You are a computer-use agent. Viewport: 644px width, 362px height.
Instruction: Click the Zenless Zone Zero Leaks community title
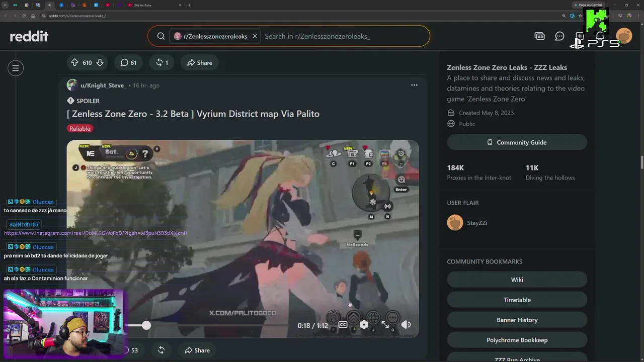pyautogui.click(x=507, y=67)
